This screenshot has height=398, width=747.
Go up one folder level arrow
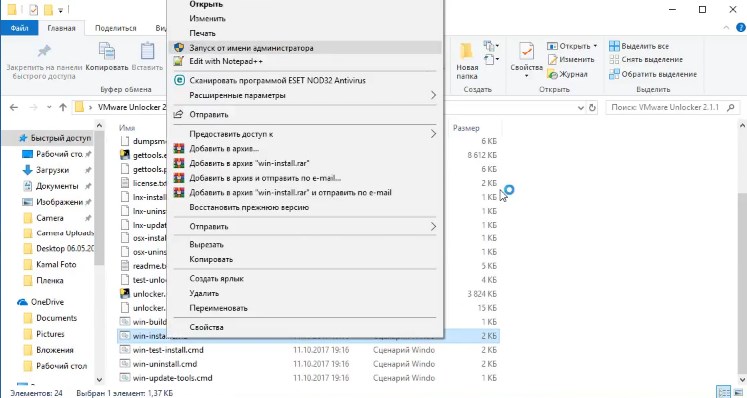(x=63, y=107)
